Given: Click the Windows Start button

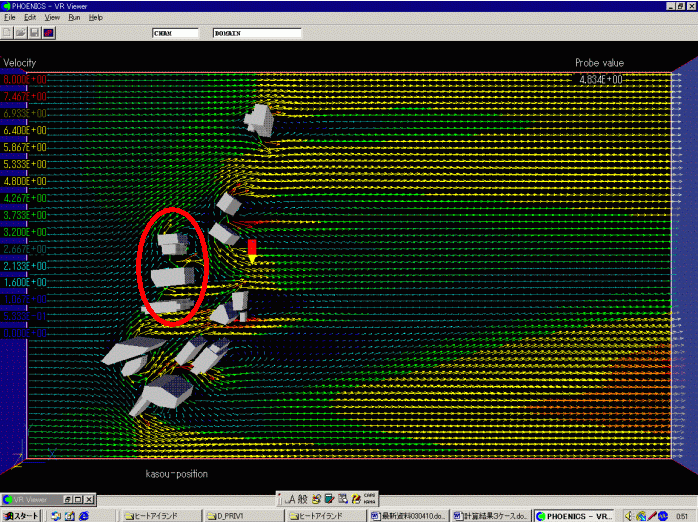Looking at the screenshot, I should [21, 515].
